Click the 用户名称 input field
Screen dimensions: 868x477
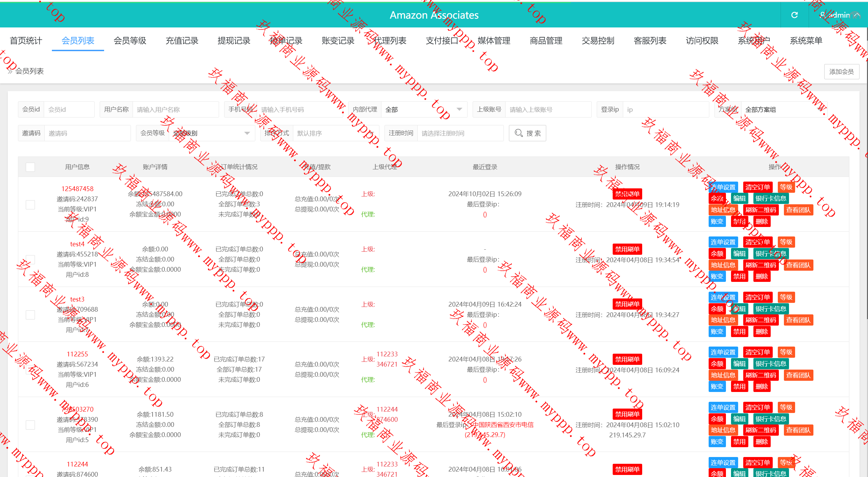pos(175,109)
